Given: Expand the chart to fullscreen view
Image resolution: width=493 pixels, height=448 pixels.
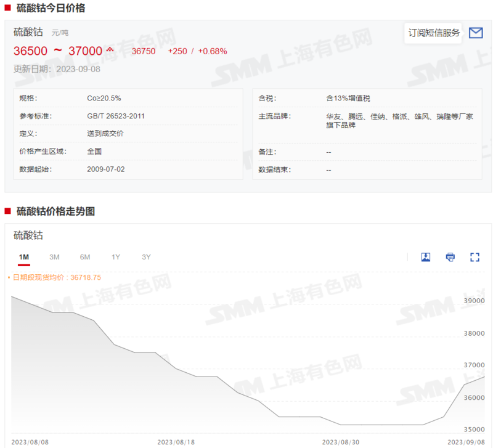Looking at the screenshot, I should click(x=475, y=257).
